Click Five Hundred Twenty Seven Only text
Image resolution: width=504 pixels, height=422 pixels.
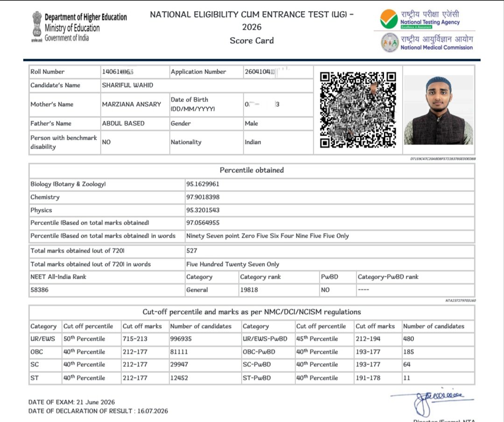(x=233, y=264)
